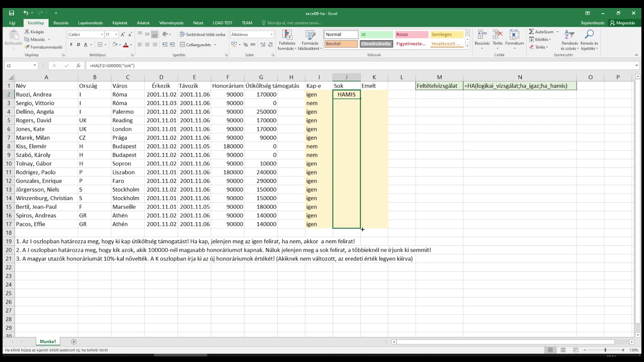Open the Adatok ribbon tab

click(143, 23)
